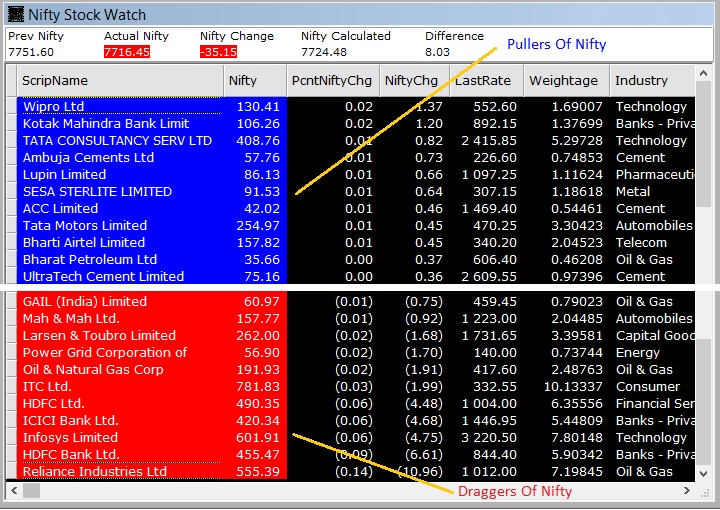The height and width of the screenshot is (510, 720).
Task: Sort by the ScripName column header
Action: [120, 81]
